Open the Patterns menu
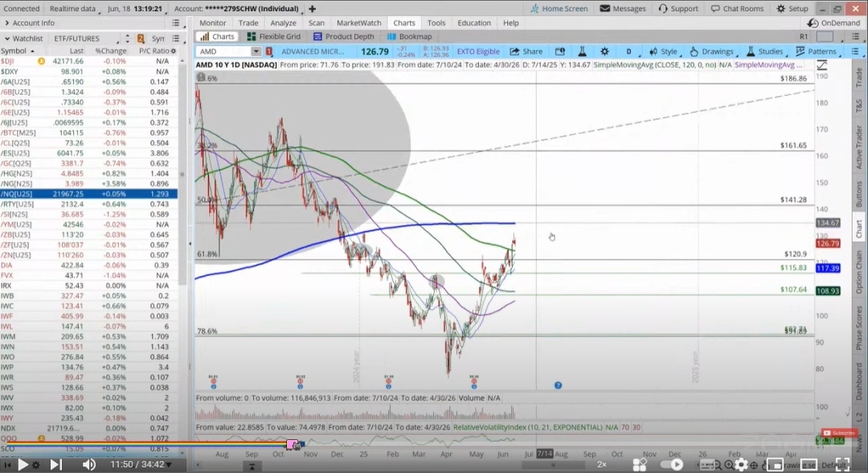The height and width of the screenshot is (473, 868). [816, 51]
